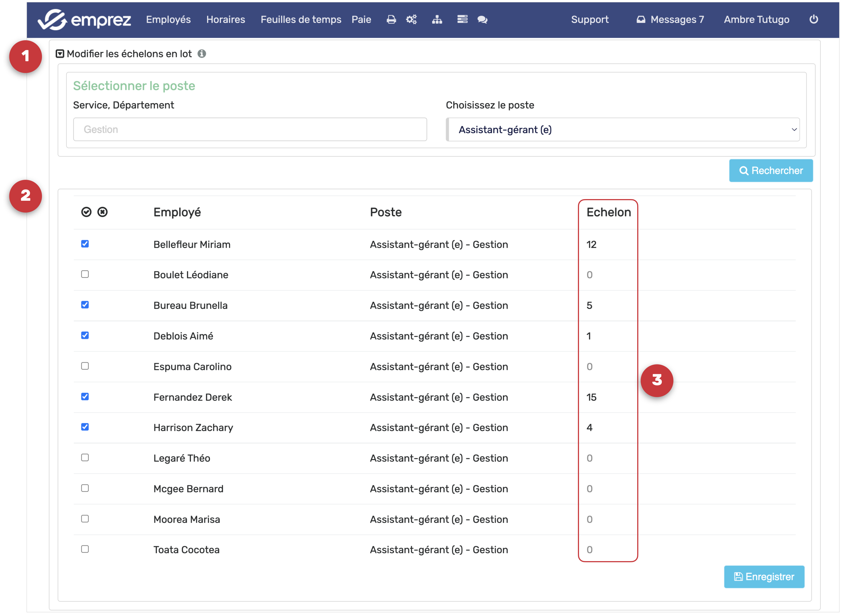
Task: Click the printer icon in navbar
Action: [x=391, y=19]
